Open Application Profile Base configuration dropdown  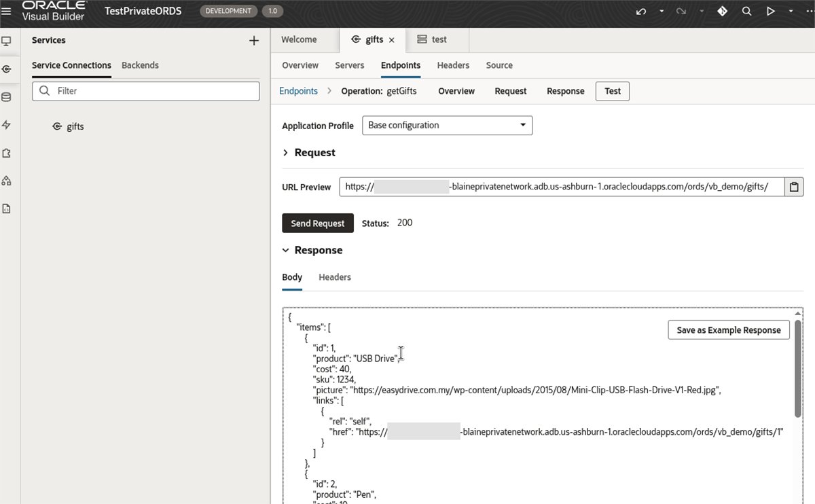[447, 125]
